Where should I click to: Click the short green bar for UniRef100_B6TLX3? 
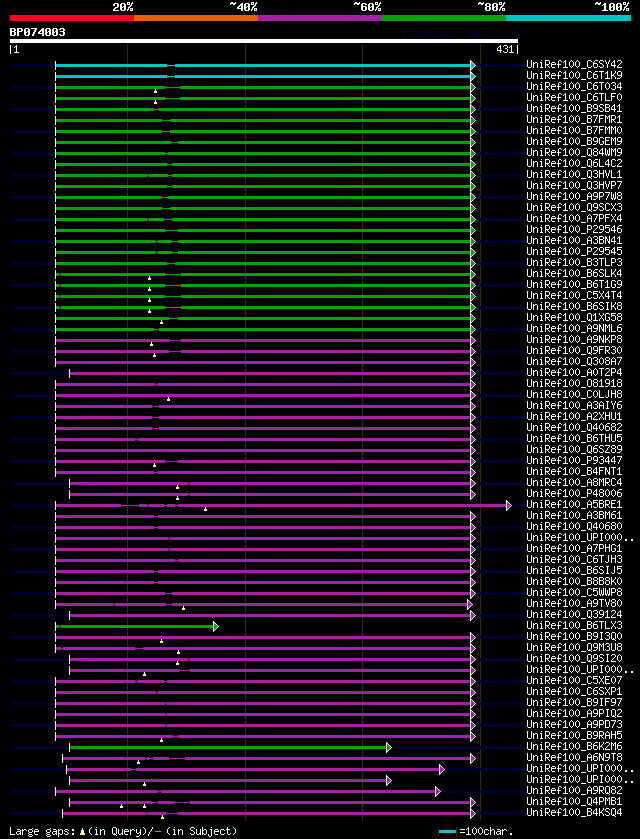tap(135, 626)
